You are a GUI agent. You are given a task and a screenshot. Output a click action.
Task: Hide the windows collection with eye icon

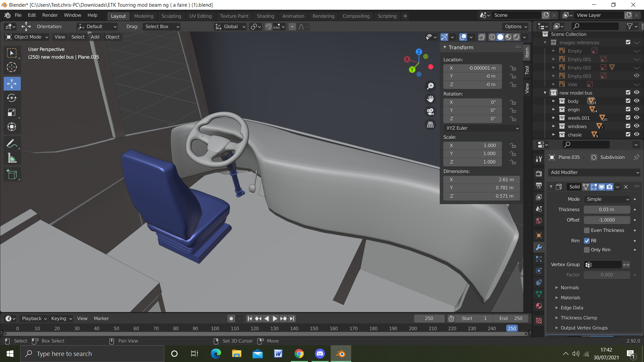coord(636,126)
